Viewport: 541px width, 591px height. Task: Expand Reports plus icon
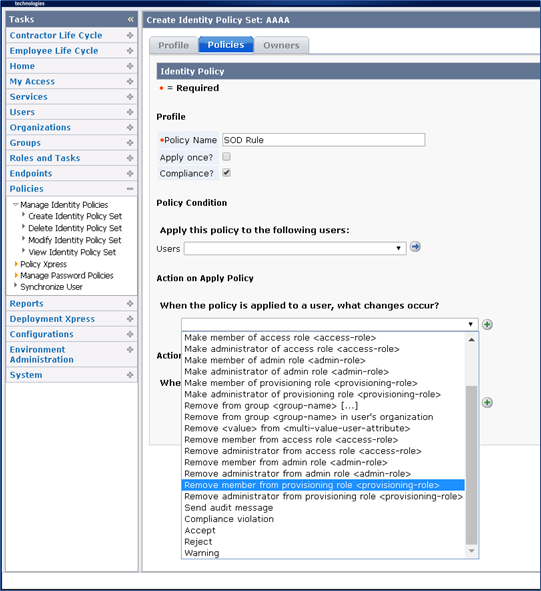pos(130,303)
